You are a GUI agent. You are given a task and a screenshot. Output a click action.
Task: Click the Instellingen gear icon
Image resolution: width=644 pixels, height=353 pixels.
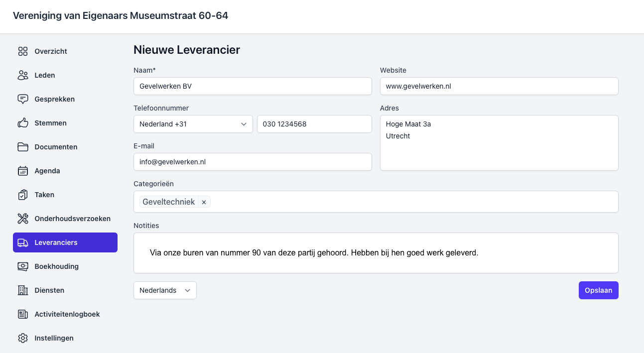[23, 338]
